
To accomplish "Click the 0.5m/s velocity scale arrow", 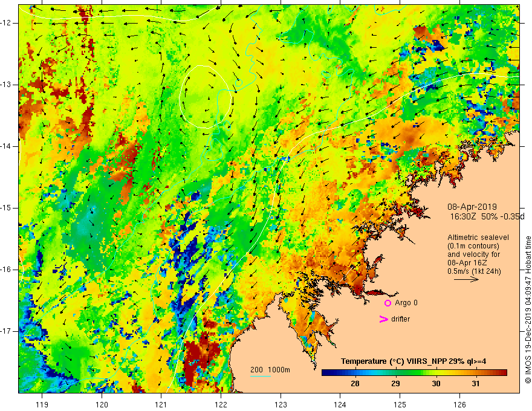I will point(466,279).
